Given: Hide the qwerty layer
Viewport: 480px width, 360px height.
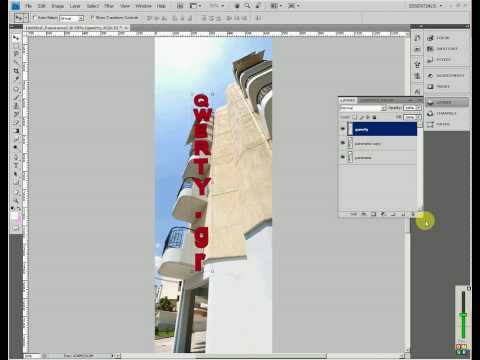Looking at the screenshot, I should tap(343, 129).
